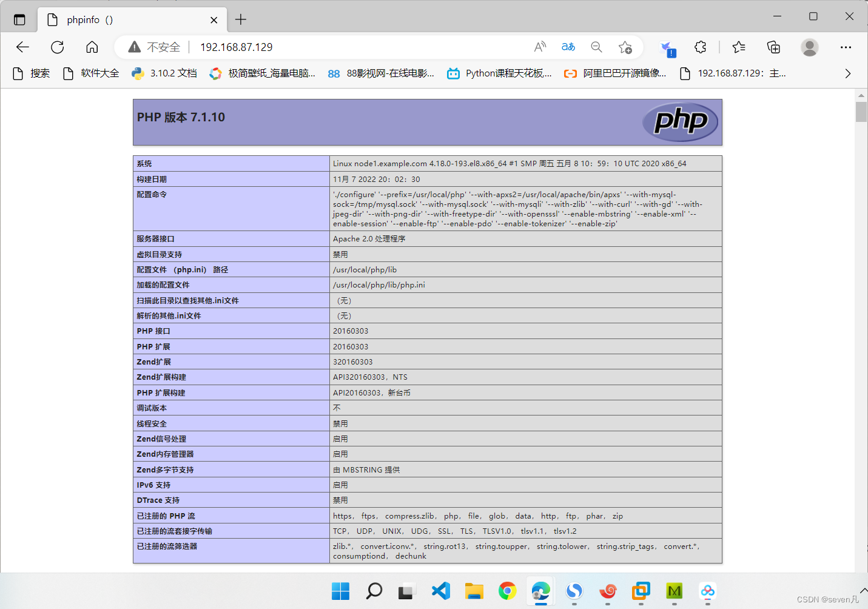Select the phpinfo () tab
This screenshot has height=609, width=868.
tap(133, 19)
